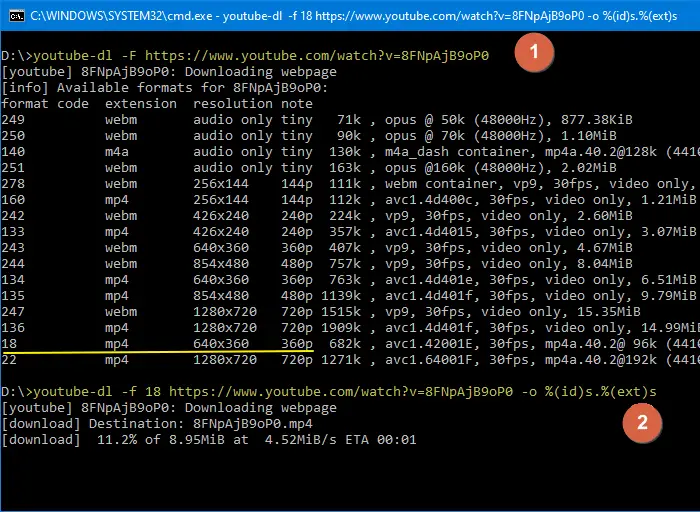Viewport: 700px width, 512px height.
Task: Click the cmd.exe icon in title bar
Action: pos(17,16)
